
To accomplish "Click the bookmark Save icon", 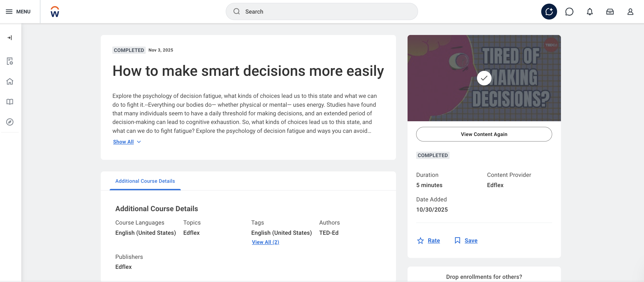I will 457,241.
